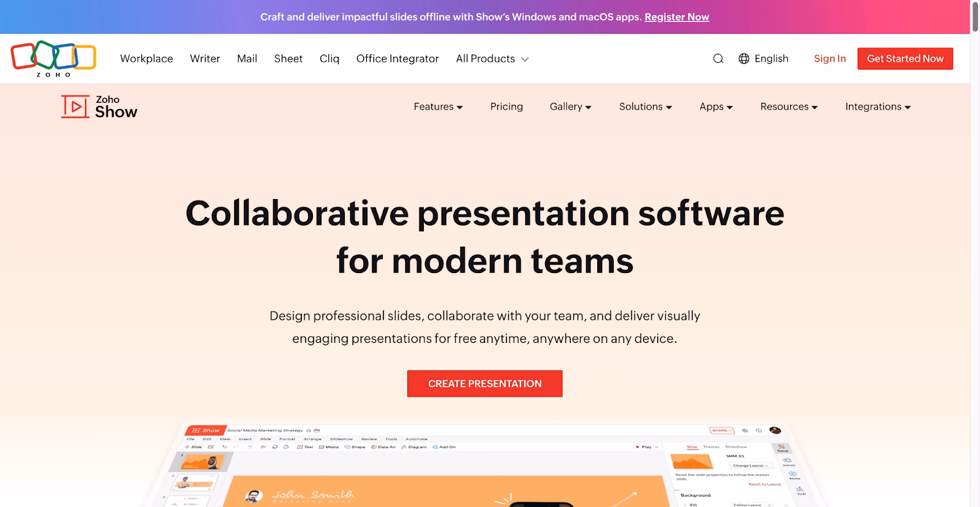The image size is (980, 507).
Task: Click the page vertical scrollbar thumb
Action: [975, 17]
